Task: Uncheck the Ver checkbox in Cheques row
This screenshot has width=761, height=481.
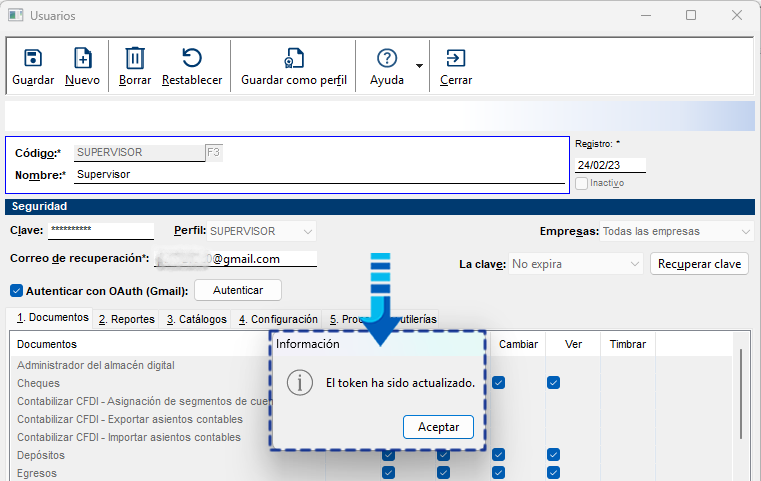Action: click(553, 383)
